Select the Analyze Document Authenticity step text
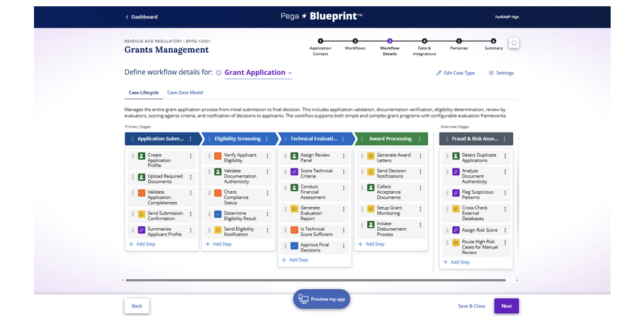Screen dimensions: 644x322 (x=475, y=176)
